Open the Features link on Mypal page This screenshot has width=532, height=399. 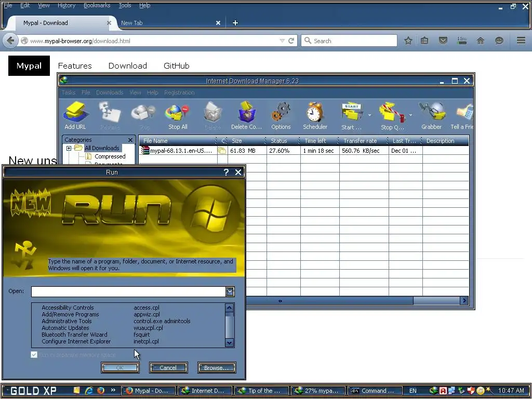pos(75,66)
